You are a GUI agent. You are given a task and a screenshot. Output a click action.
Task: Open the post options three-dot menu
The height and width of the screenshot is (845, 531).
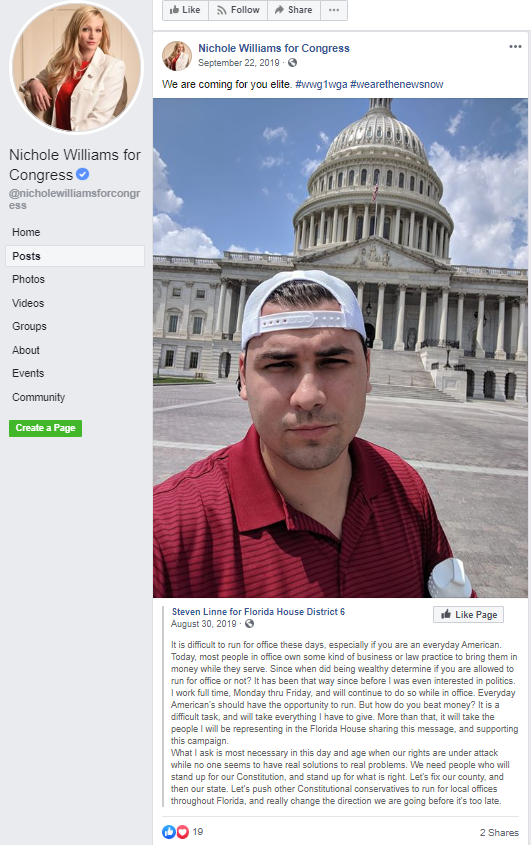point(515,46)
